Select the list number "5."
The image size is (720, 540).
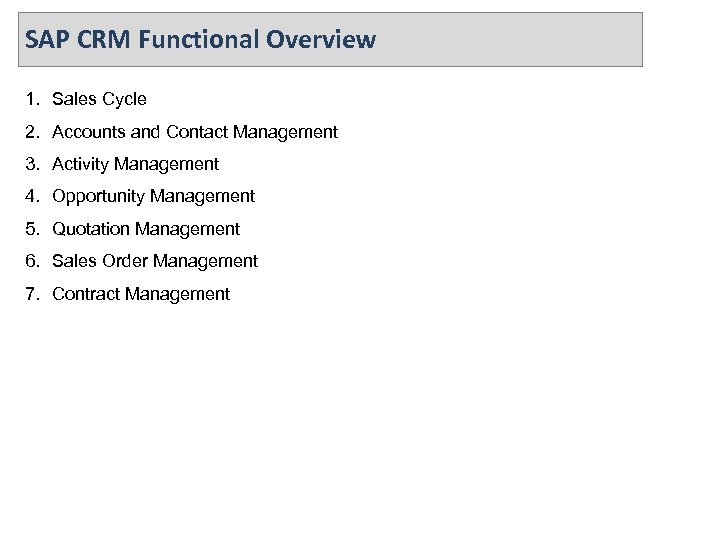pos(34,229)
